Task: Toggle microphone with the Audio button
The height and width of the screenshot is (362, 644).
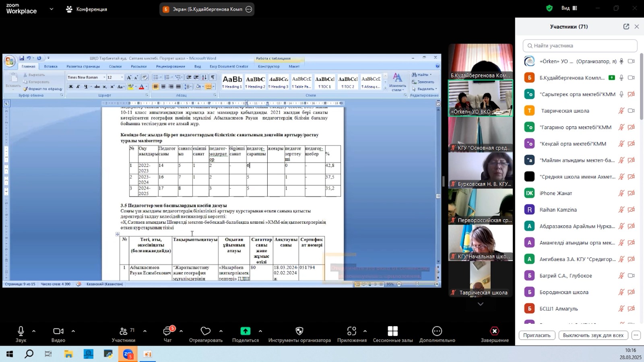Action: pos(21,331)
